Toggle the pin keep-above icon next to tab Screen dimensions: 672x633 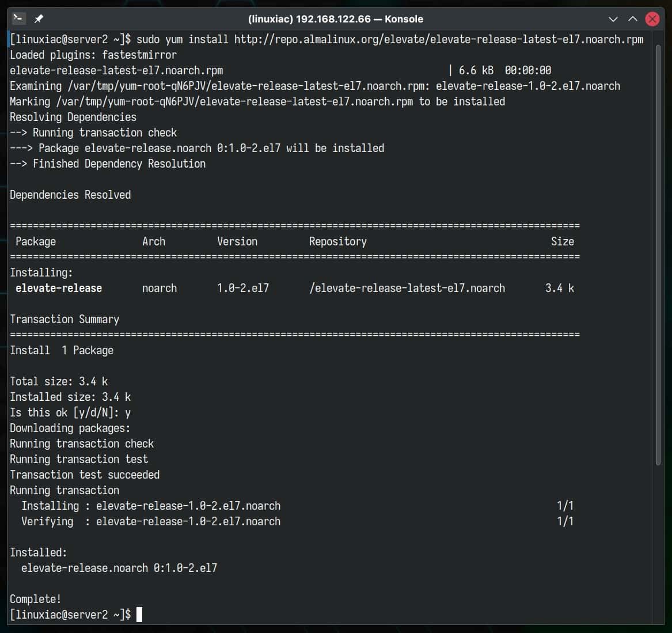[x=38, y=18]
